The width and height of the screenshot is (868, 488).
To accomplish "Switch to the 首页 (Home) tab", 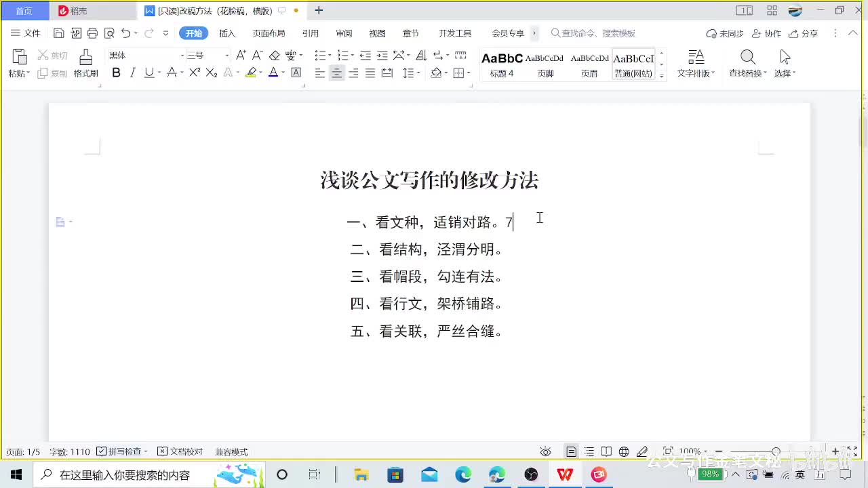I will [24, 11].
